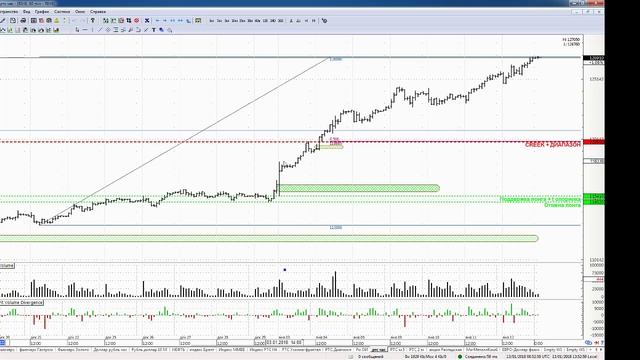Switch to the индекс Брент tab
640x360 pixels.
(202, 350)
